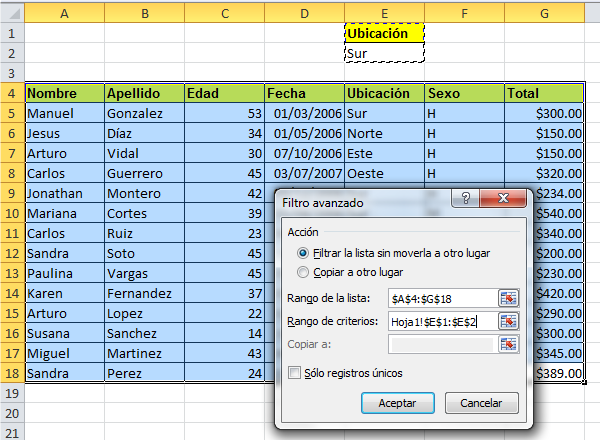The image size is (600, 440).
Task: Click the cell with name 'Jonathan'
Action: tap(65, 193)
